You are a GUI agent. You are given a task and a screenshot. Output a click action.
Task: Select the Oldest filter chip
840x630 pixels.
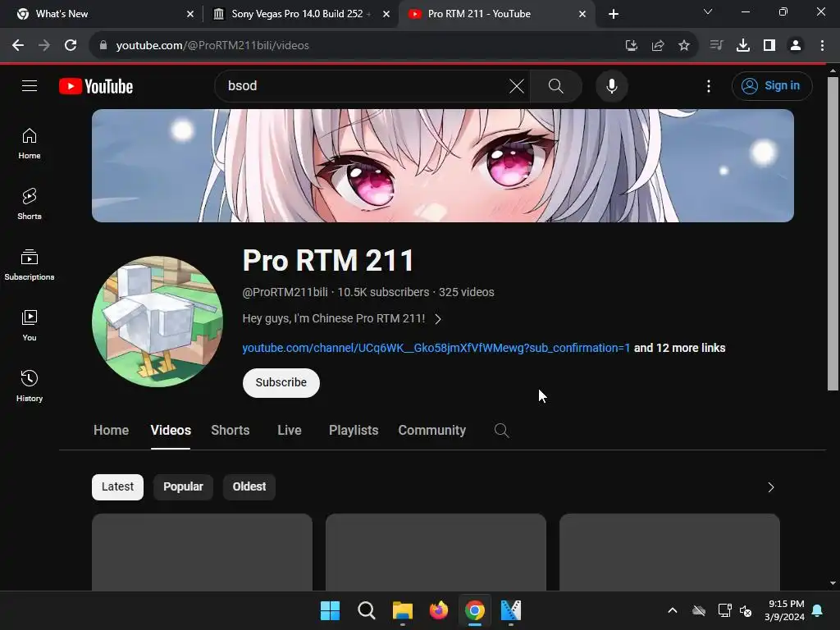coord(249,487)
